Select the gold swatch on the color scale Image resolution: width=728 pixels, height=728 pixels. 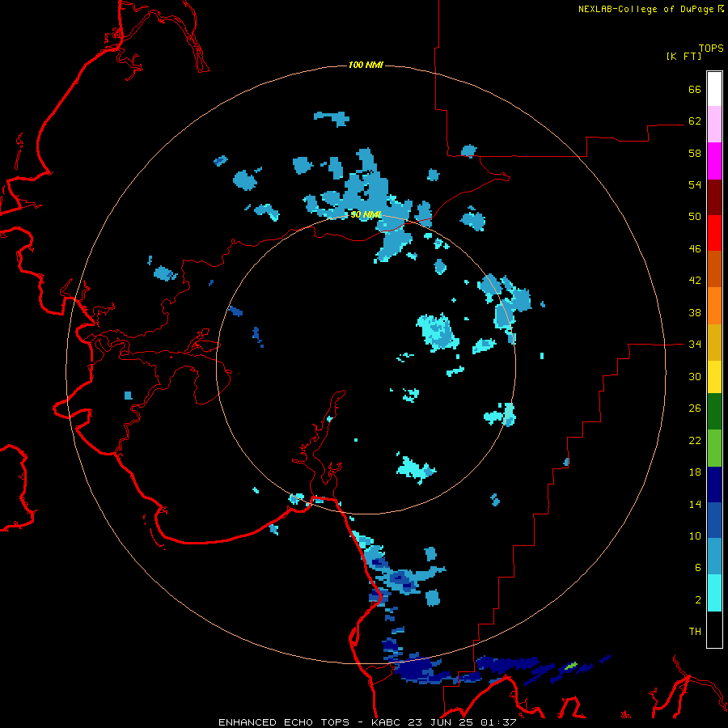(x=714, y=342)
